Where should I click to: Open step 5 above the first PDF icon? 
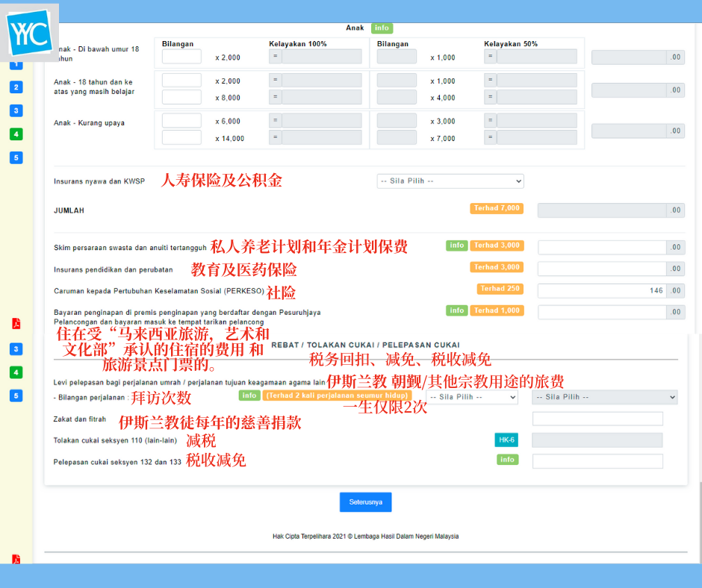(16, 157)
